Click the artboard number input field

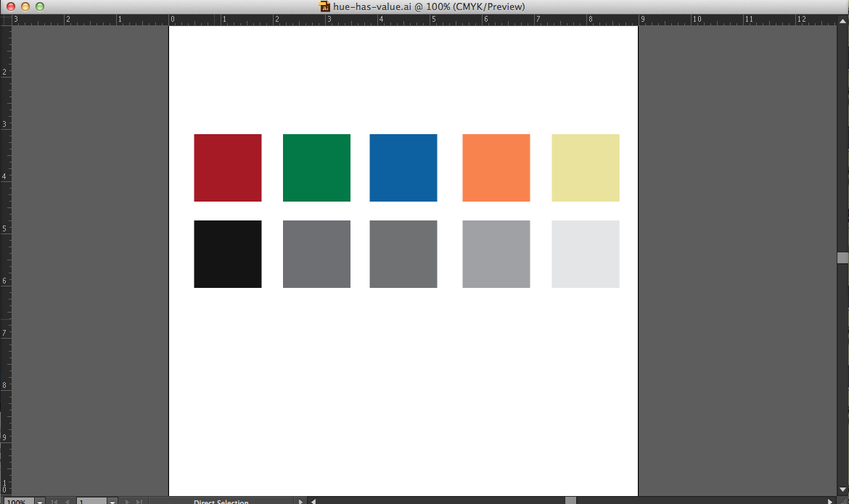91,501
